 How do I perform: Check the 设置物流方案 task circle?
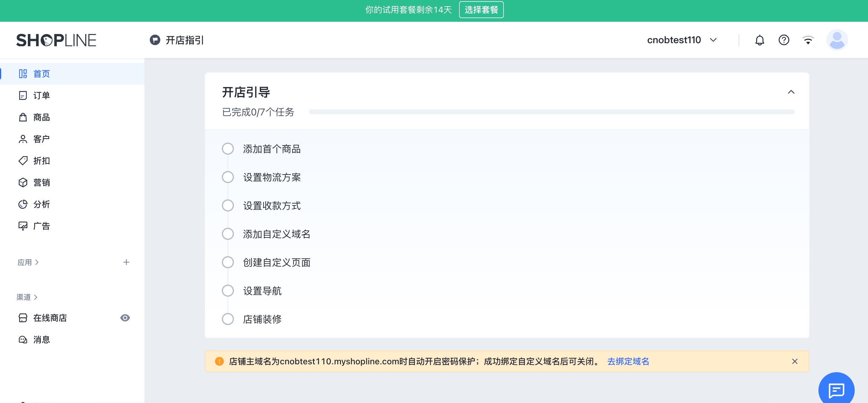pyautogui.click(x=228, y=177)
